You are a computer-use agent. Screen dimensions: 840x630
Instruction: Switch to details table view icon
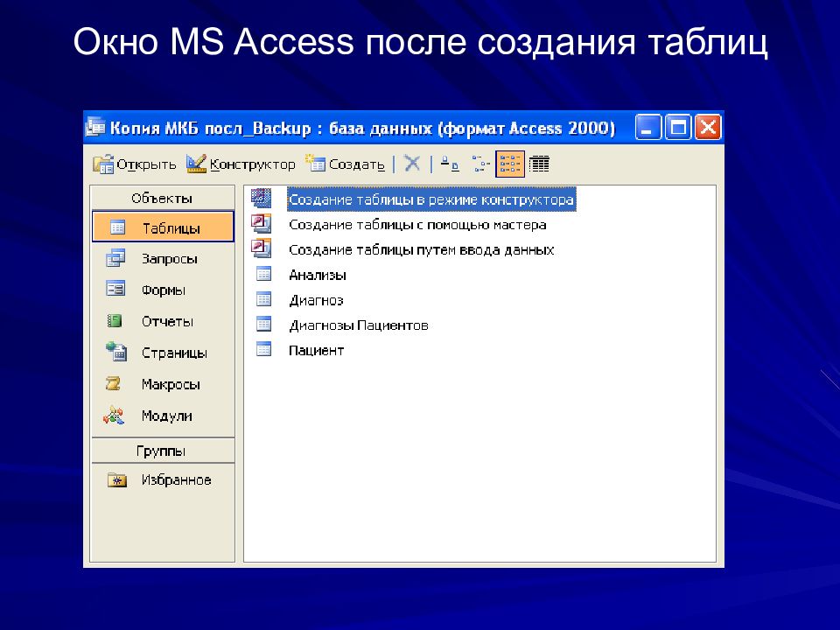(539, 164)
